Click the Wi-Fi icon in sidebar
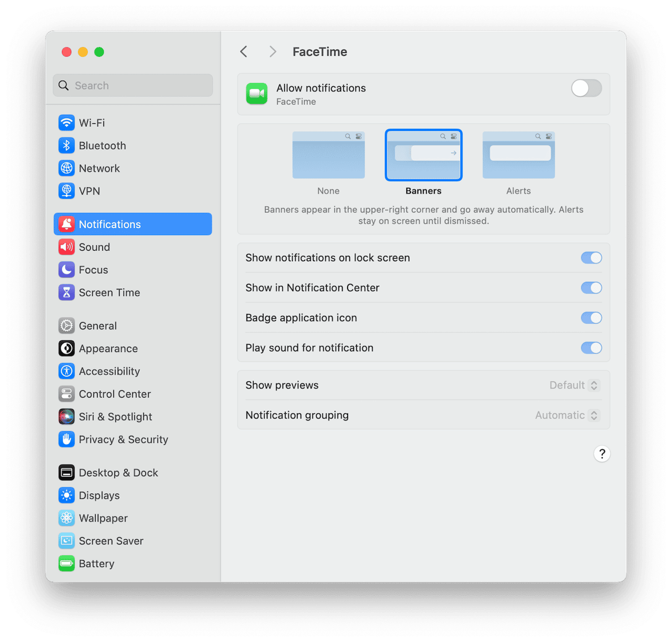The image size is (672, 642). pyautogui.click(x=66, y=123)
